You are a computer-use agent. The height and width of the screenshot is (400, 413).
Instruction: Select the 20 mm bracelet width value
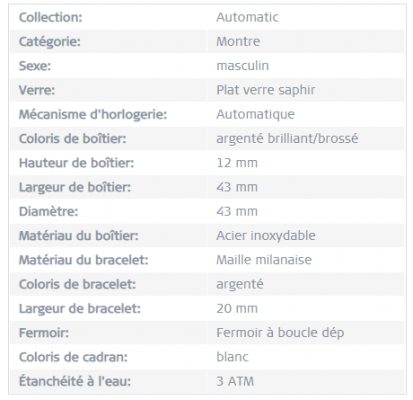click(237, 309)
